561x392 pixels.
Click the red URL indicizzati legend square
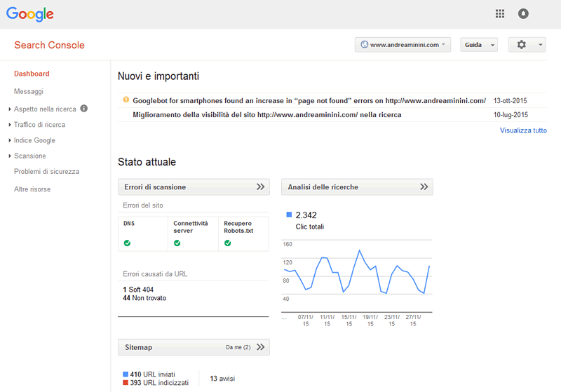(x=126, y=383)
